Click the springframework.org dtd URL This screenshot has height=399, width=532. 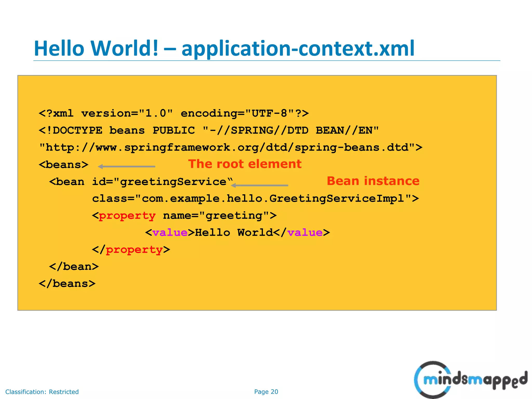pyautogui.click(x=230, y=148)
